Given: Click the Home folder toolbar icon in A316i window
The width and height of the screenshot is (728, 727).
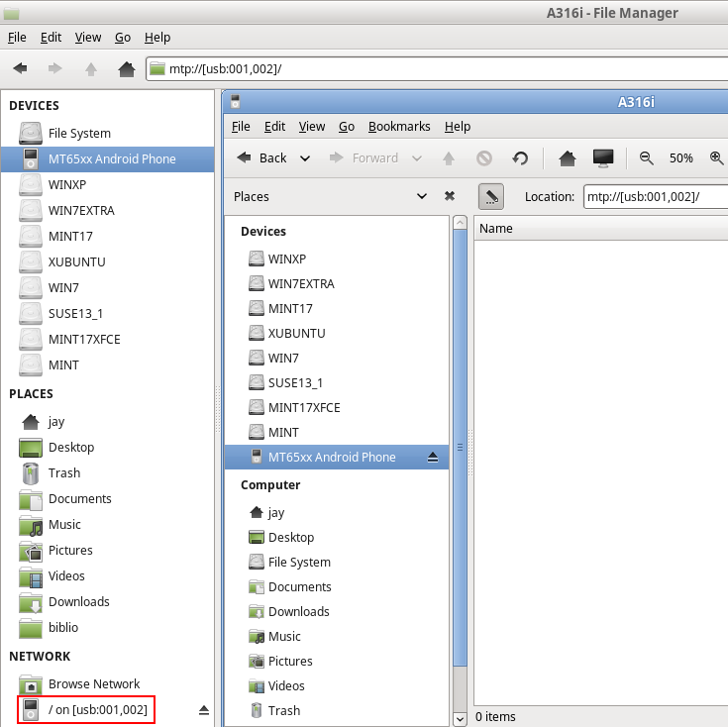Looking at the screenshot, I should click(x=567, y=158).
